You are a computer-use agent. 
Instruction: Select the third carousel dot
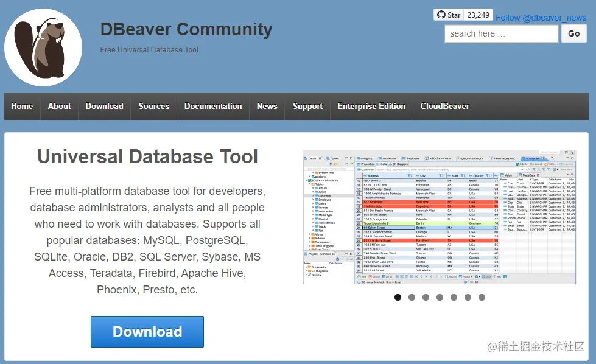(x=426, y=298)
